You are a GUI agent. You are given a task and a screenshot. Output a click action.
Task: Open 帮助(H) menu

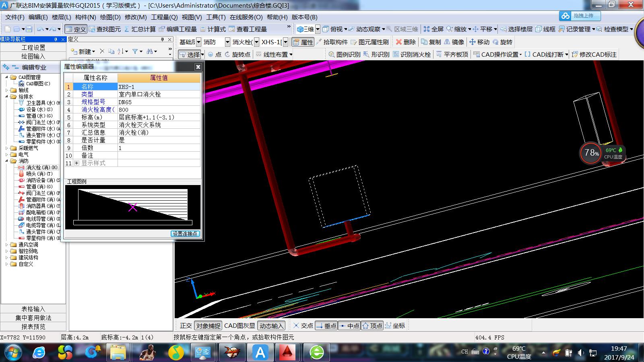tap(277, 17)
